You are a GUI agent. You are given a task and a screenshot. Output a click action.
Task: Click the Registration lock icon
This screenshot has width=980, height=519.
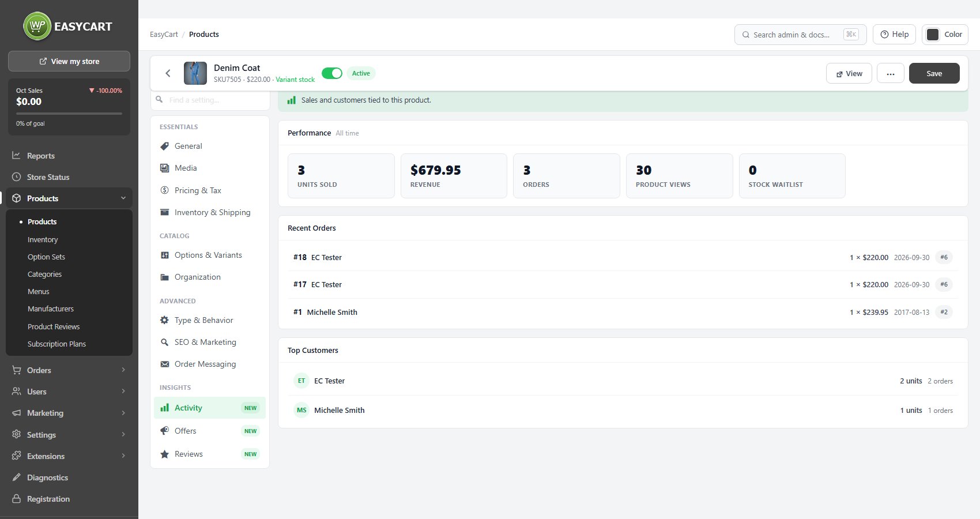point(16,499)
